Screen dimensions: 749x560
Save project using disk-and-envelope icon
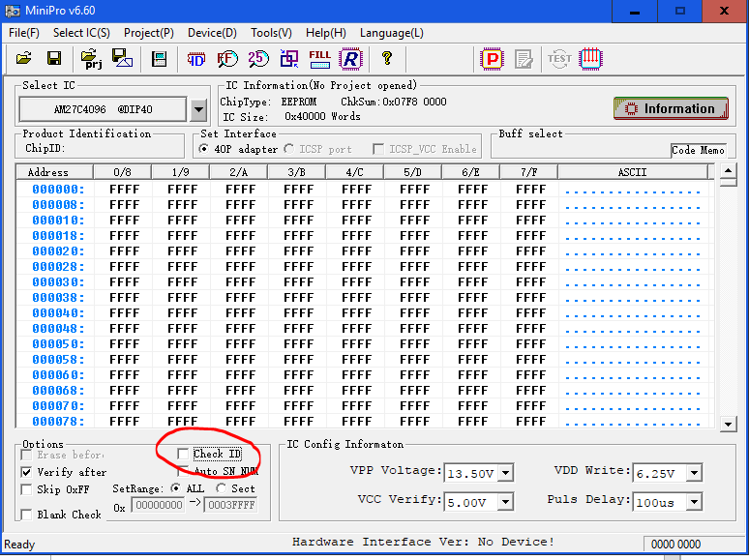point(122,58)
